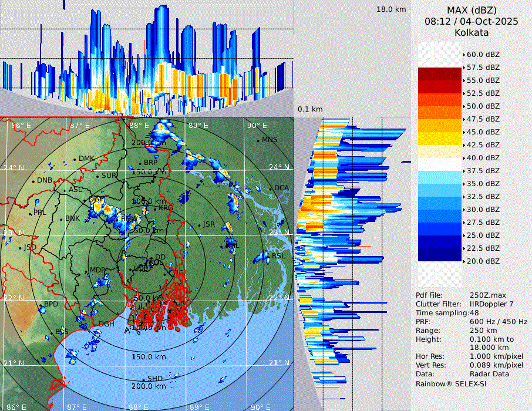The width and height of the screenshot is (532, 411).
Task: Select the DMK station dot
Action: click(75, 159)
